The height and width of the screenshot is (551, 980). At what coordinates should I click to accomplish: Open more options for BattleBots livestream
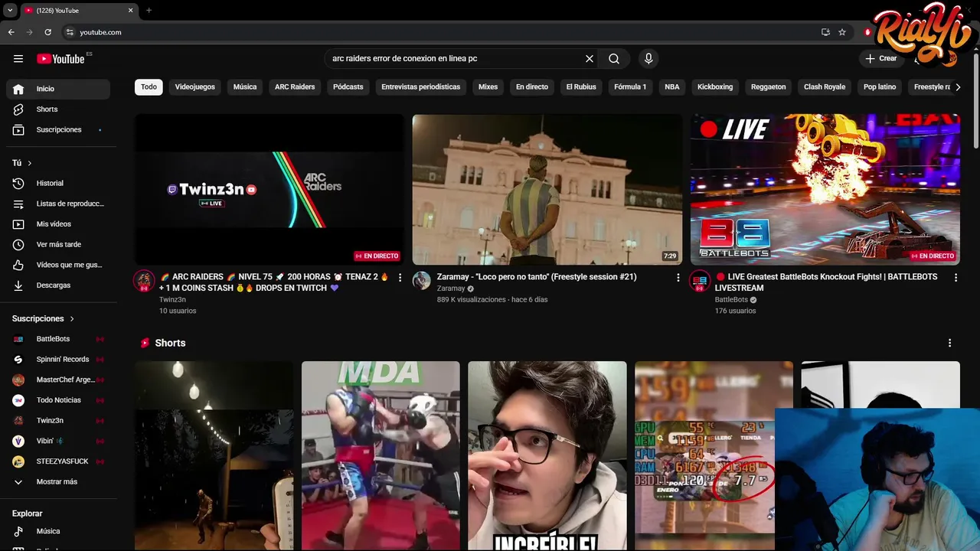click(x=955, y=278)
